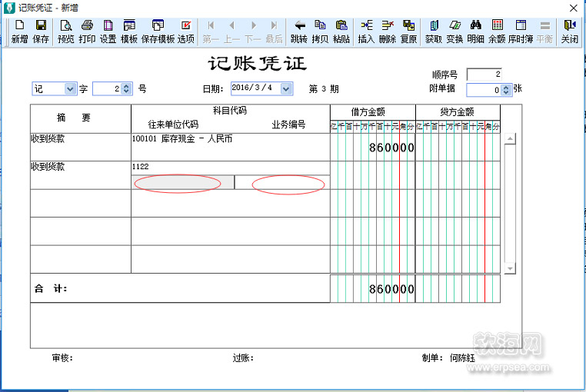Click the 制单 preparer name 何陈钰
Image resolution: width=586 pixels, height=392 pixels.
[x=462, y=358]
